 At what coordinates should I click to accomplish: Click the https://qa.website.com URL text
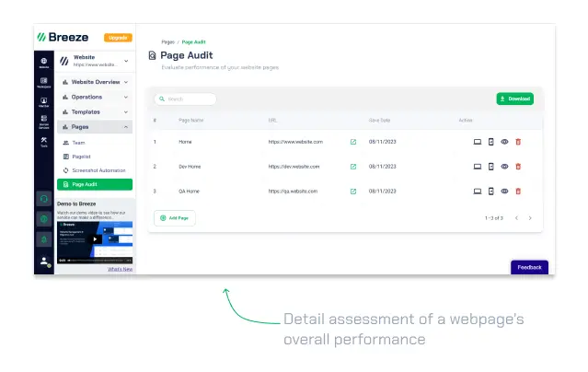click(293, 192)
